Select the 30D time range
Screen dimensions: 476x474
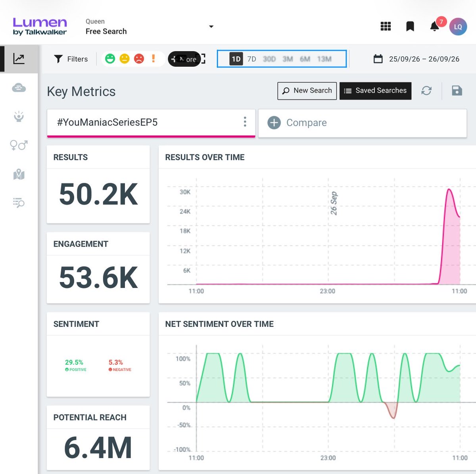[269, 59]
